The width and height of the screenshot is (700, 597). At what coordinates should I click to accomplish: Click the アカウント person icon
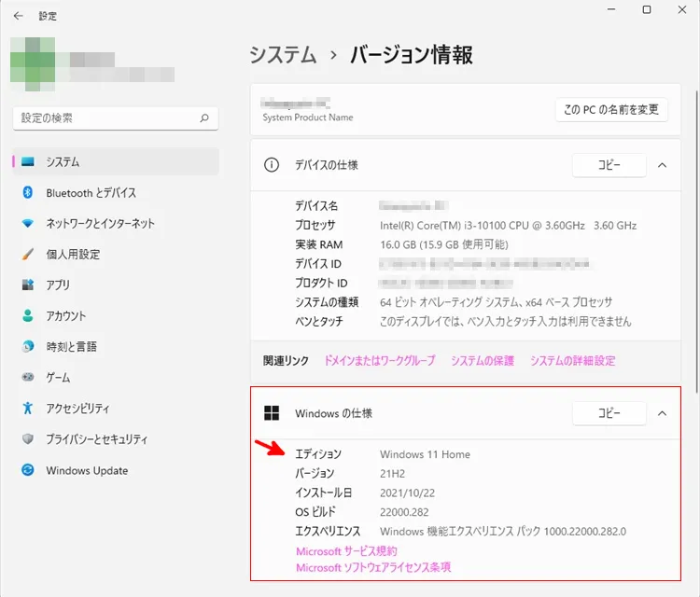(28, 315)
